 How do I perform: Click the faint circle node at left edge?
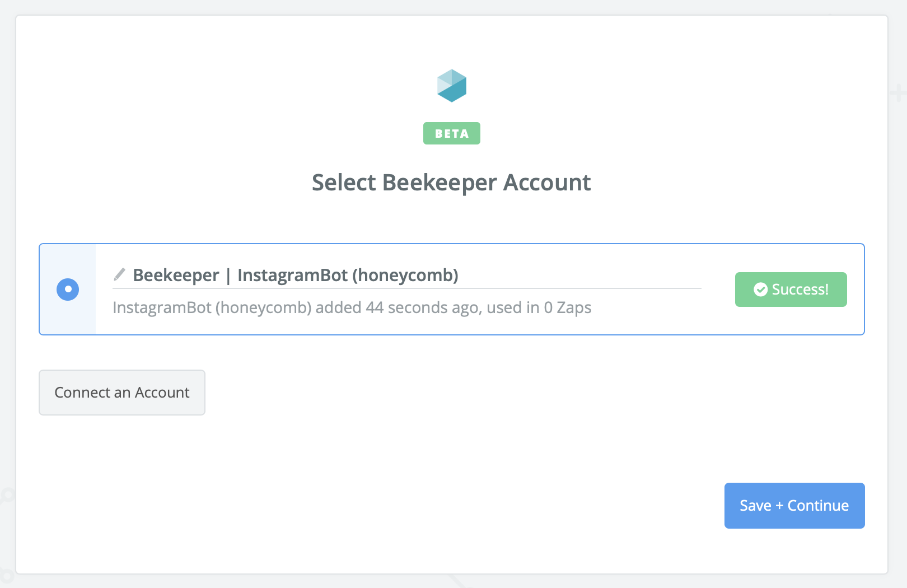pyautogui.click(x=7, y=495)
